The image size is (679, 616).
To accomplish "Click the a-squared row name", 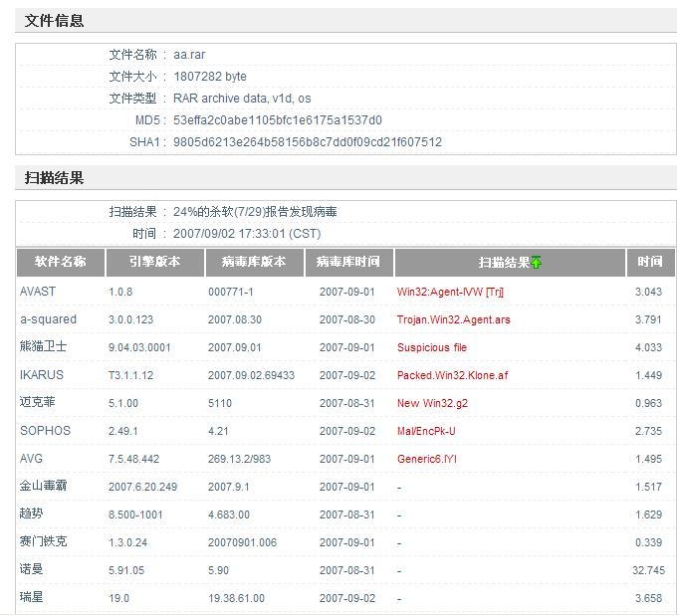I will [x=48, y=319].
